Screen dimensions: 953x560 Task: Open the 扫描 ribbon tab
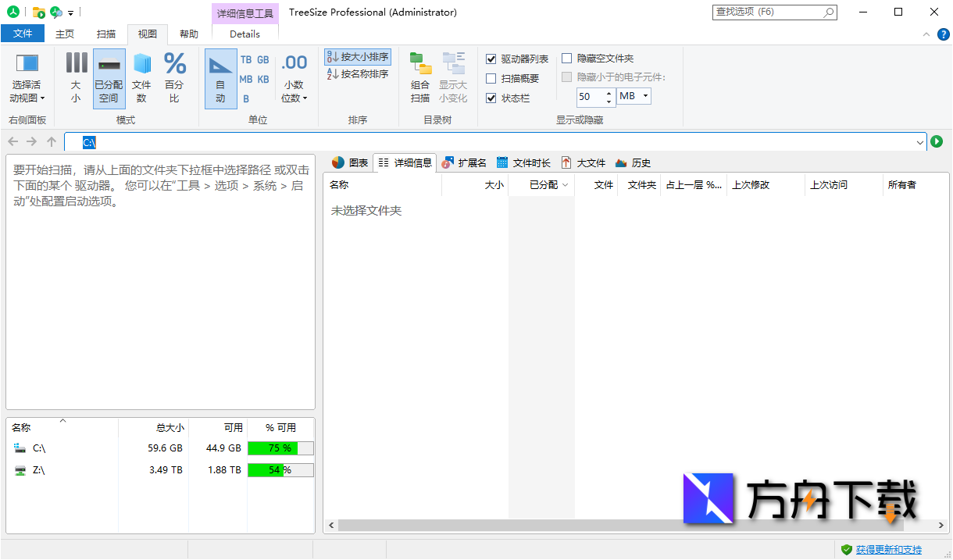106,34
